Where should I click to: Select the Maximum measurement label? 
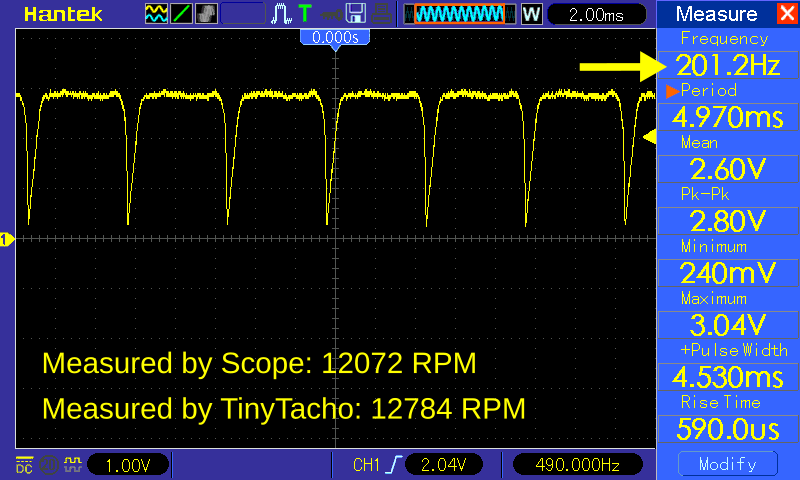[x=714, y=298]
